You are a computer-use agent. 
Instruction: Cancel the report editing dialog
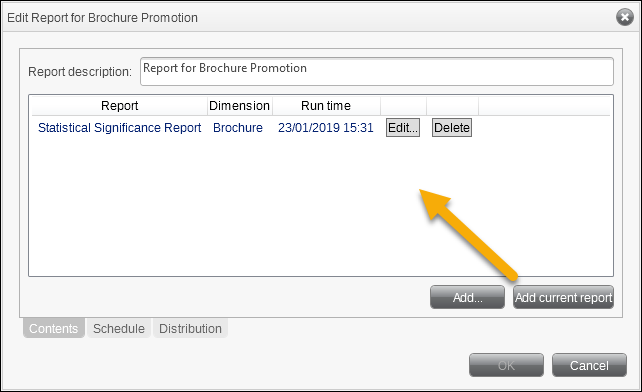coord(589,365)
